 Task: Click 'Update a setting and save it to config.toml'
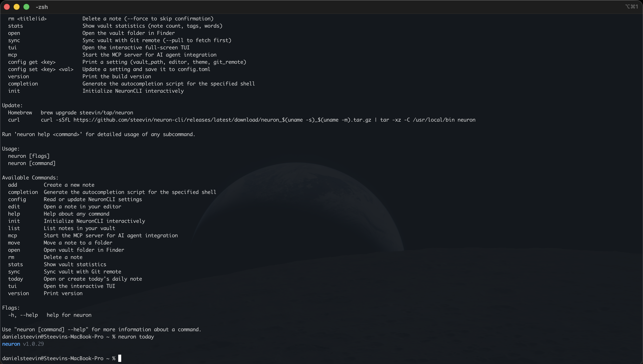coord(146,70)
